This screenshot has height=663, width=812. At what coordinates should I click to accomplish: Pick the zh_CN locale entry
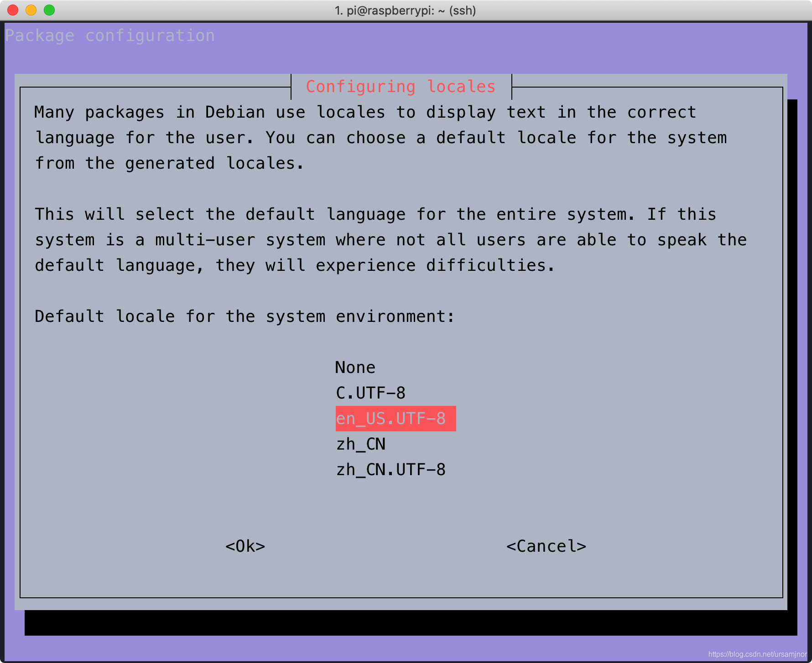click(x=361, y=444)
